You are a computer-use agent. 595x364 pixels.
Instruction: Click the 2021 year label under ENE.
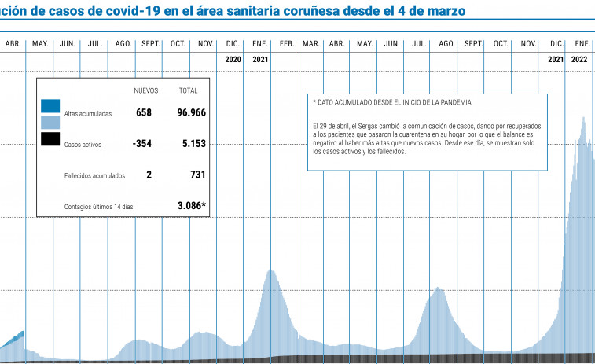pos(260,60)
